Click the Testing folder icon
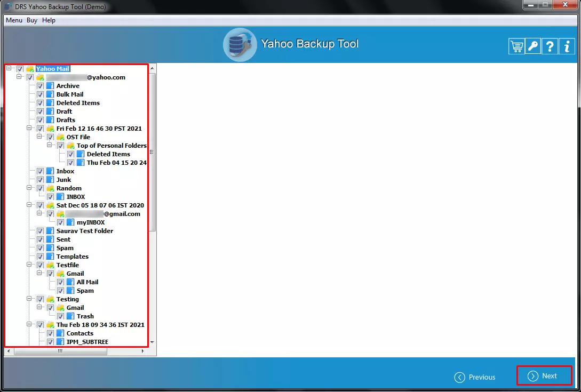The image size is (581, 392). click(50, 299)
